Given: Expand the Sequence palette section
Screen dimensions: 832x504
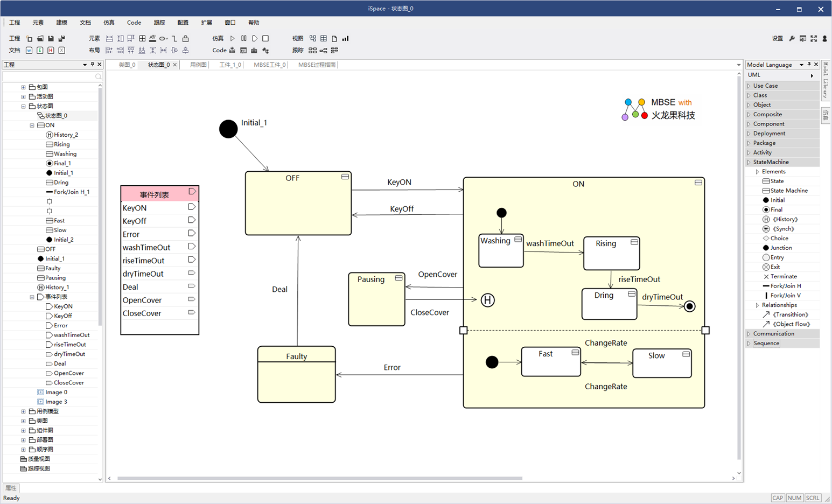Looking at the screenshot, I should (x=749, y=344).
